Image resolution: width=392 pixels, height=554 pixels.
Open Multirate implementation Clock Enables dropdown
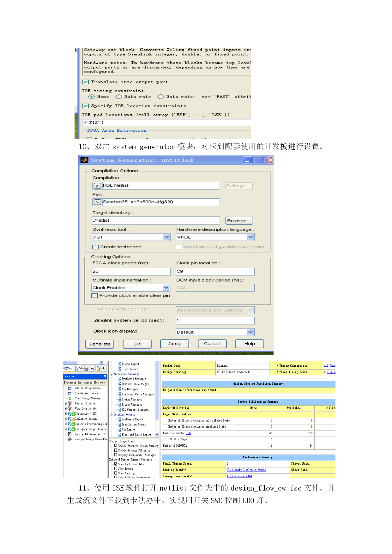tap(166, 288)
